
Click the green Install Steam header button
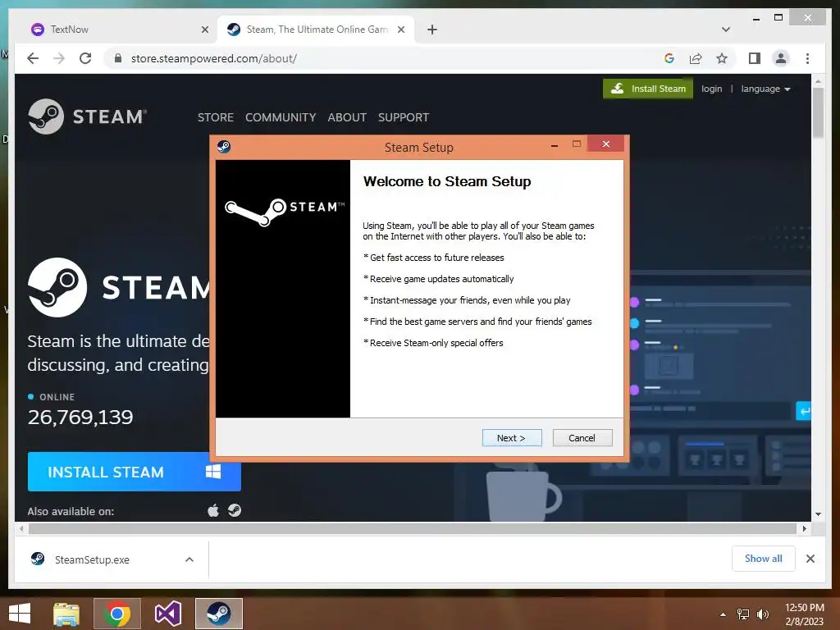(648, 89)
